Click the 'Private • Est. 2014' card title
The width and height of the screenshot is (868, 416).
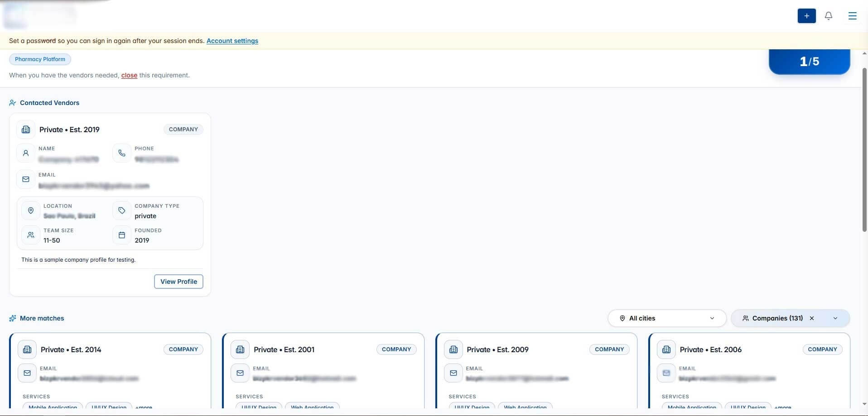coord(71,349)
